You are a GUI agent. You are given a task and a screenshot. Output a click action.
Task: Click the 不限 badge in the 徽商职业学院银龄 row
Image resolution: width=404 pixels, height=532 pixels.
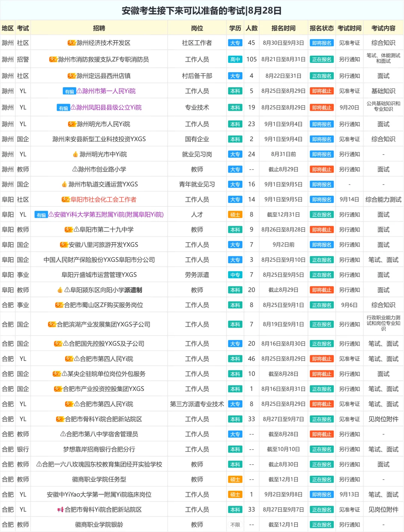235,525
